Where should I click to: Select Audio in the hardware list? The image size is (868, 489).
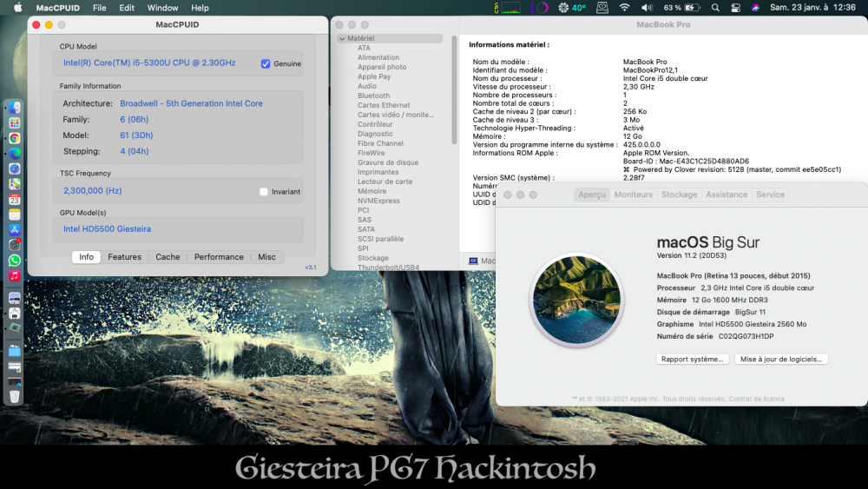pos(367,86)
